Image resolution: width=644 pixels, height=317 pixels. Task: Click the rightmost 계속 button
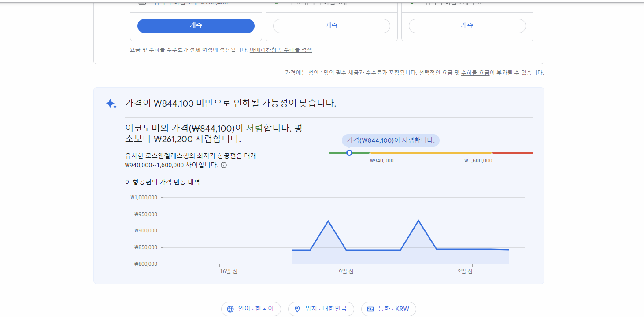click(467, 26)
